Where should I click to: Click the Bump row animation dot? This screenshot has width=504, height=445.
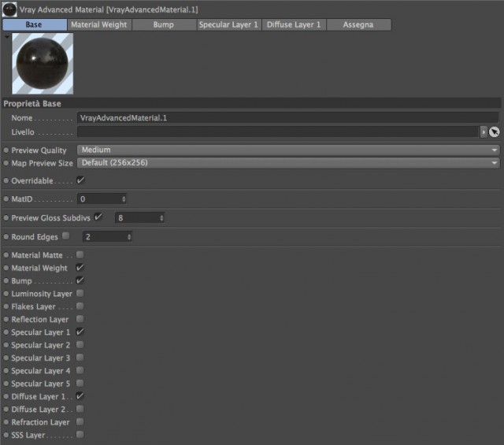click(6, 281)
